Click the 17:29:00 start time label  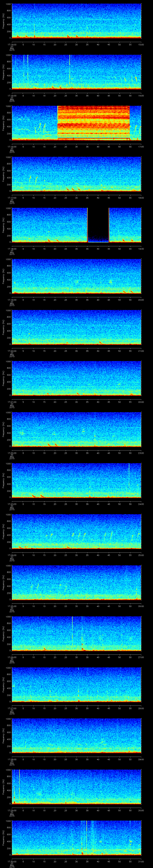tap(12, 810)
